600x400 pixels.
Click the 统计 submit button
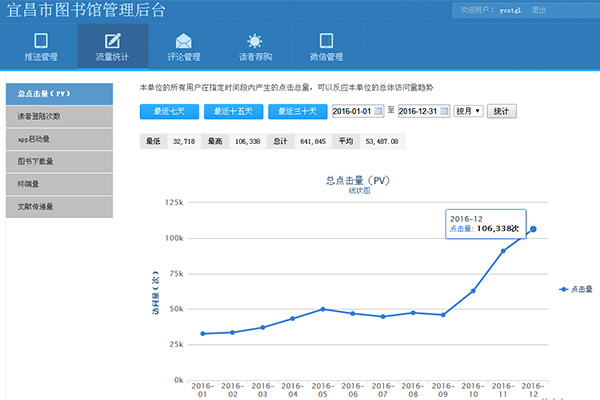point(502,111)
